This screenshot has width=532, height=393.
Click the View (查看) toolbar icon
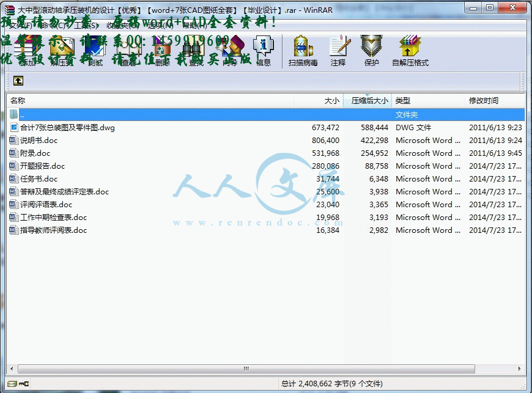[129, 46]
